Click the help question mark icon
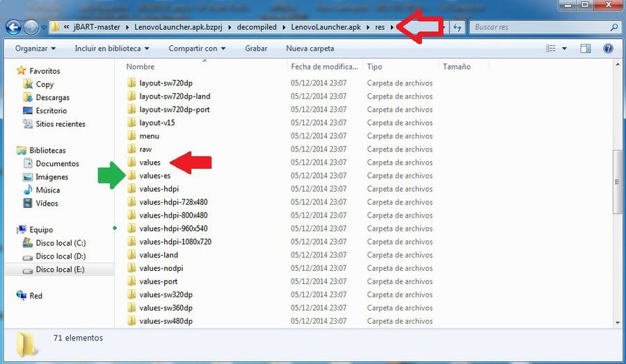 pyautogui.click(x=608, y=48)
